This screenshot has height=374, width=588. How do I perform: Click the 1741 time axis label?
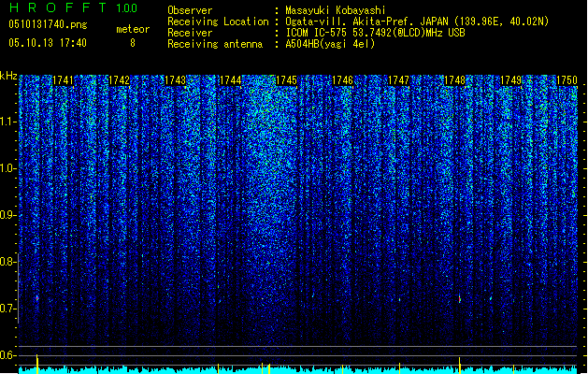pyautogui.click(x=63, y=80)
